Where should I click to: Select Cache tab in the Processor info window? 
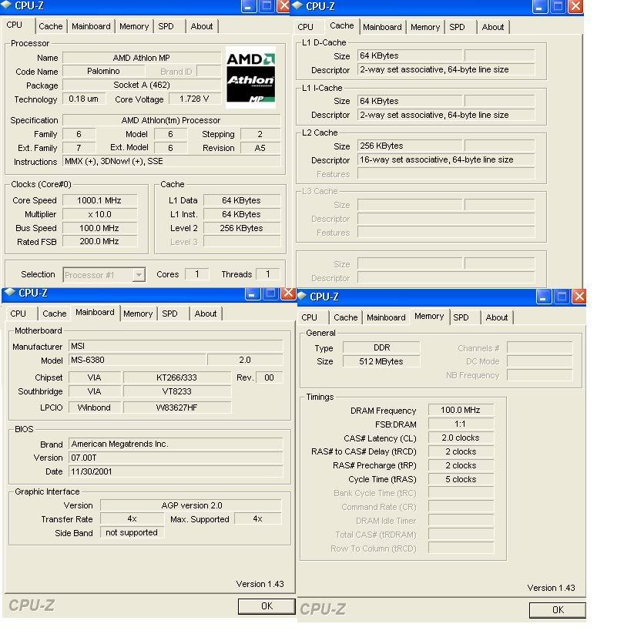tap(51, 26)
